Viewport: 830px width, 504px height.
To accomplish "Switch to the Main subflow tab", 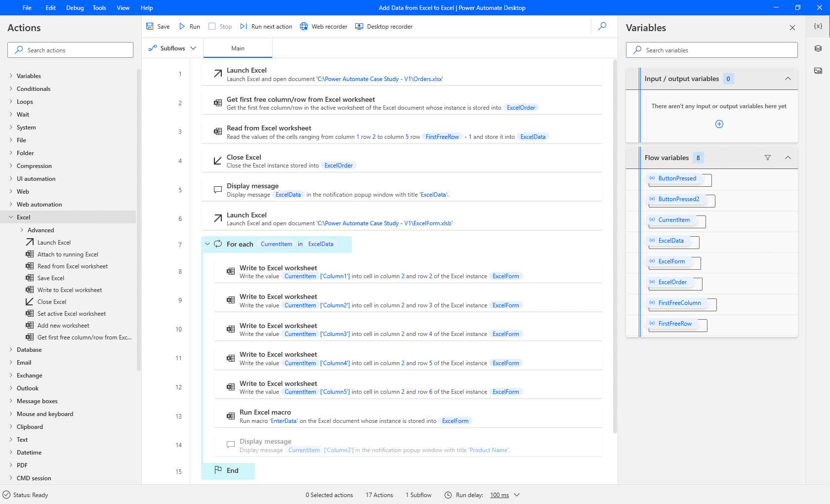I will [238, 48].
